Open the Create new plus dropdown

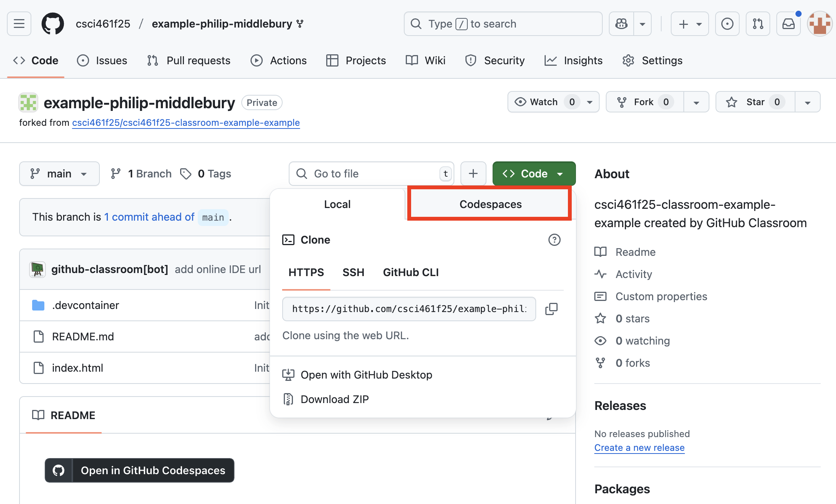point(690,24)
